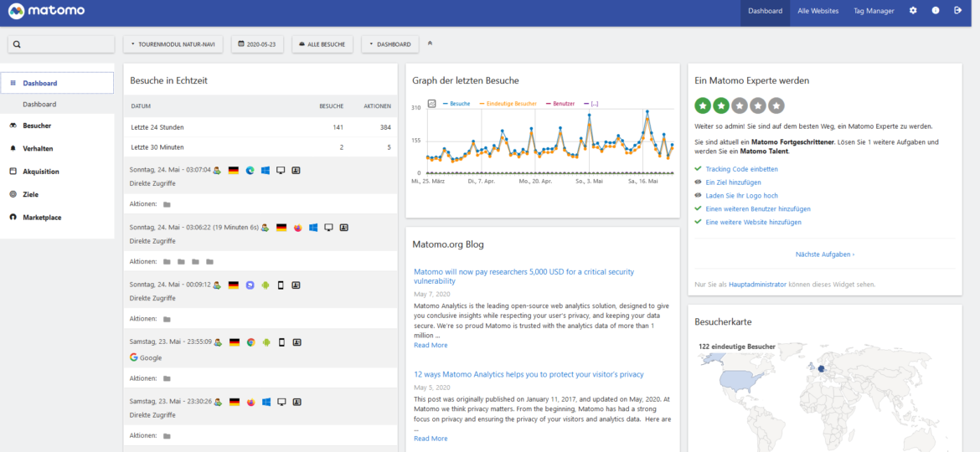Click the checkmark beside Tracking Code einbetten
Image resolution: width=980 pixels, height=452 pixels.
(698, 168)
